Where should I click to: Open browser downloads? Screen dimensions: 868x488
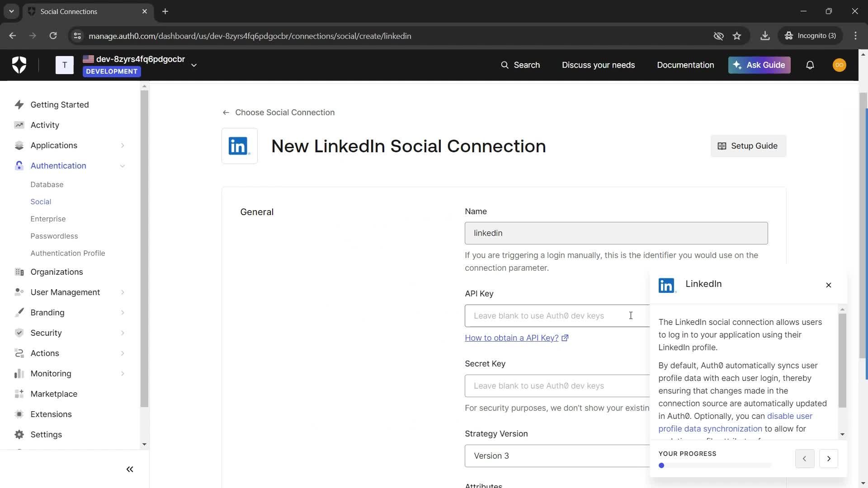point(765,36)
